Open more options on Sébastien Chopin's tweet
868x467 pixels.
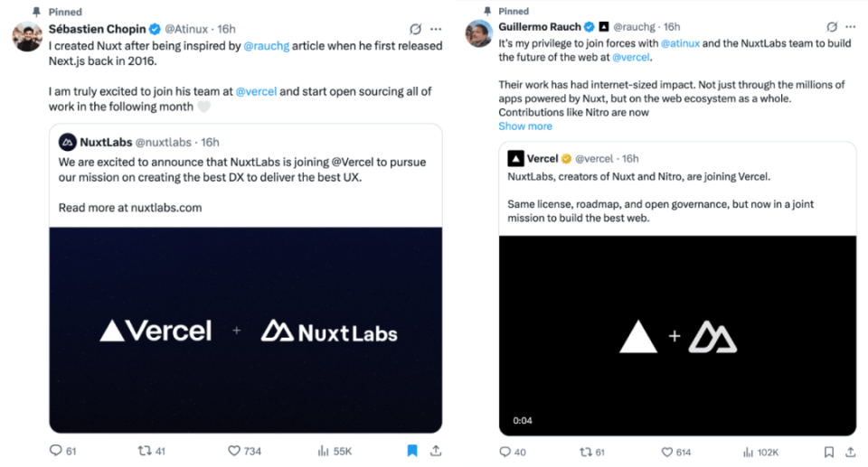pos(436,29)
